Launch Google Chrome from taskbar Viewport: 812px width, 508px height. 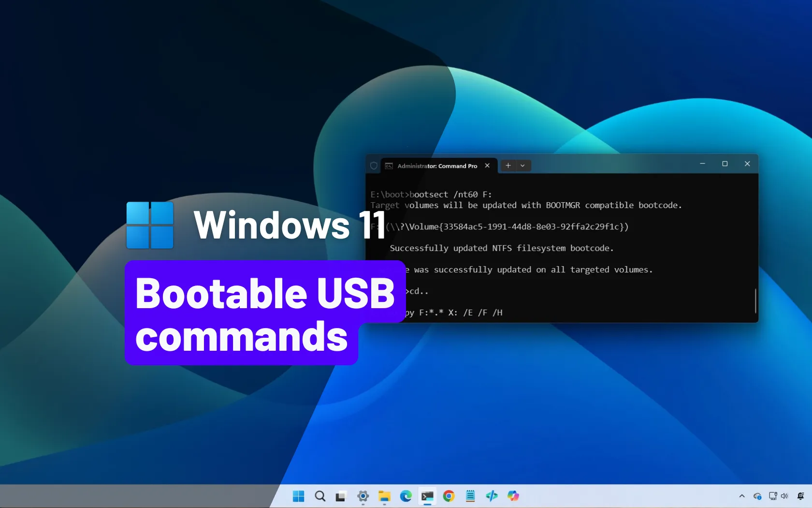pyautogui.click(x=449, y=496)
